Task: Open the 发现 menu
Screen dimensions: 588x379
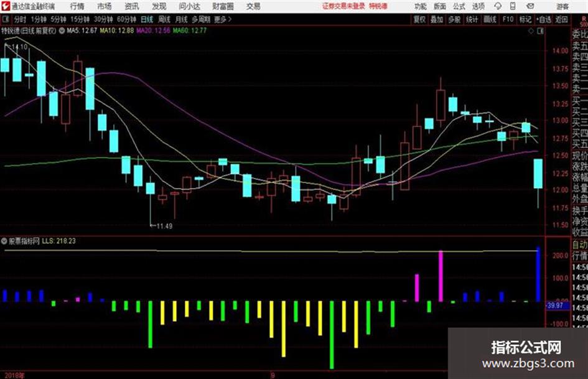Action: tap(159, 6)
